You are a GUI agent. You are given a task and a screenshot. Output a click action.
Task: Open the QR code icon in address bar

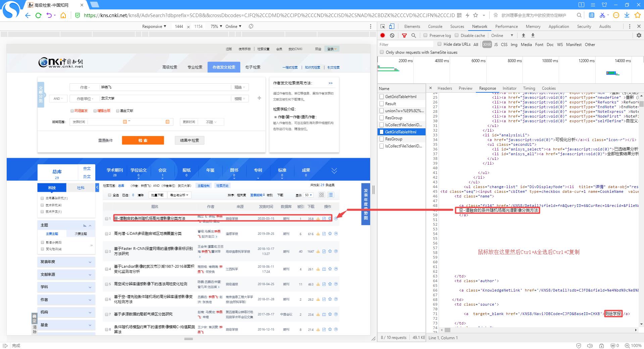459,15
